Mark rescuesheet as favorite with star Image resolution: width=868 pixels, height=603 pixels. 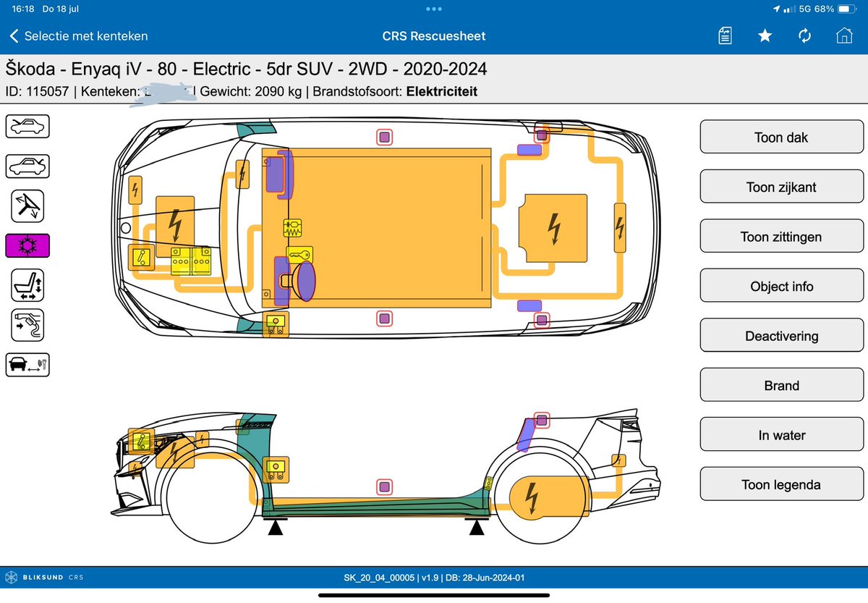pos(765,35)
